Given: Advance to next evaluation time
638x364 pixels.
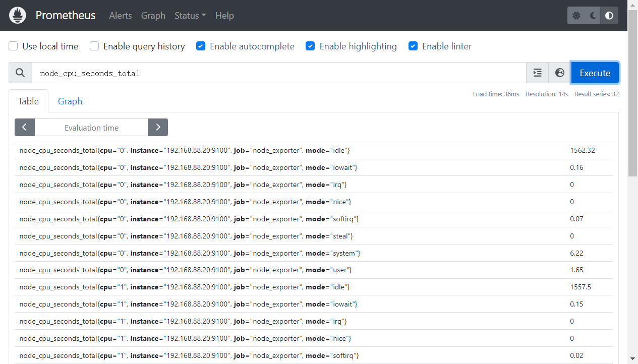Looking at the screenshot, I should point(158,128).
